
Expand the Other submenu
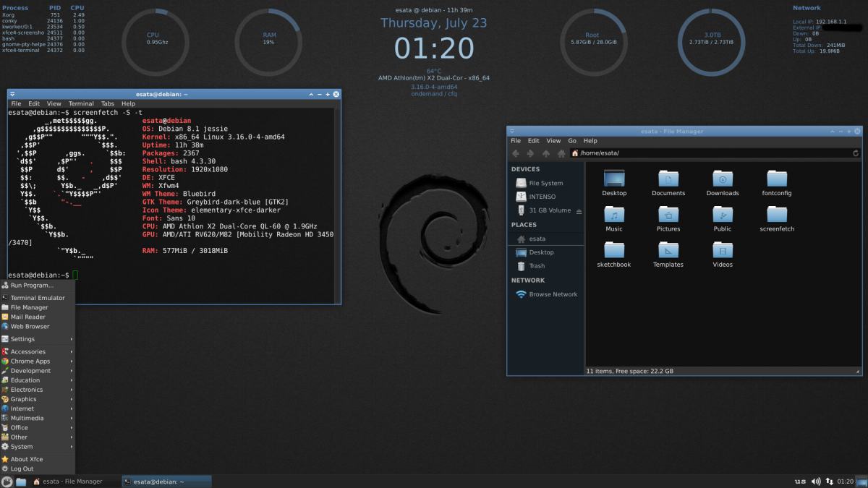(x=38, y=437)
